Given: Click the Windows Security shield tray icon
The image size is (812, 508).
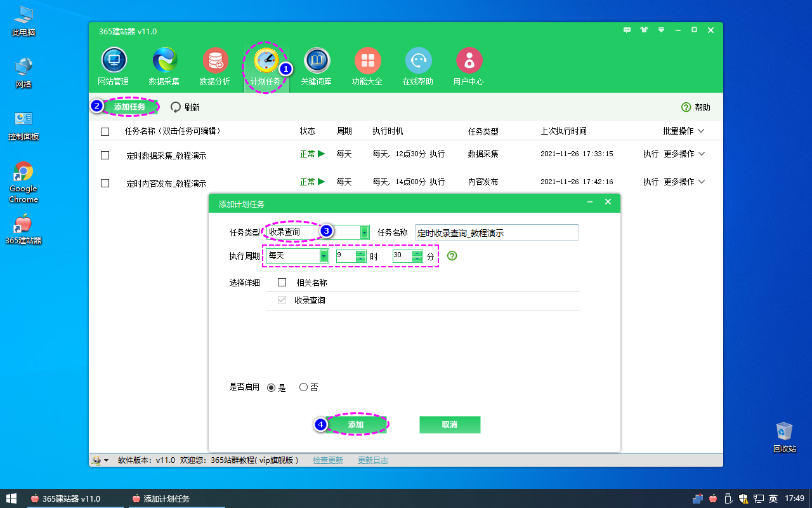Looking at the screenshot, I should (743, 498).
